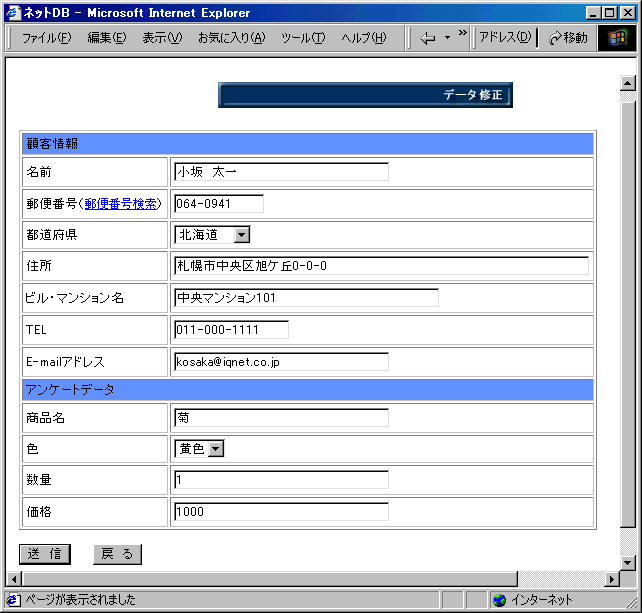This screenshot has height=613, width=642.
Task: Follow the 郵便番号検索 link
Action: [x=120, y=204]
